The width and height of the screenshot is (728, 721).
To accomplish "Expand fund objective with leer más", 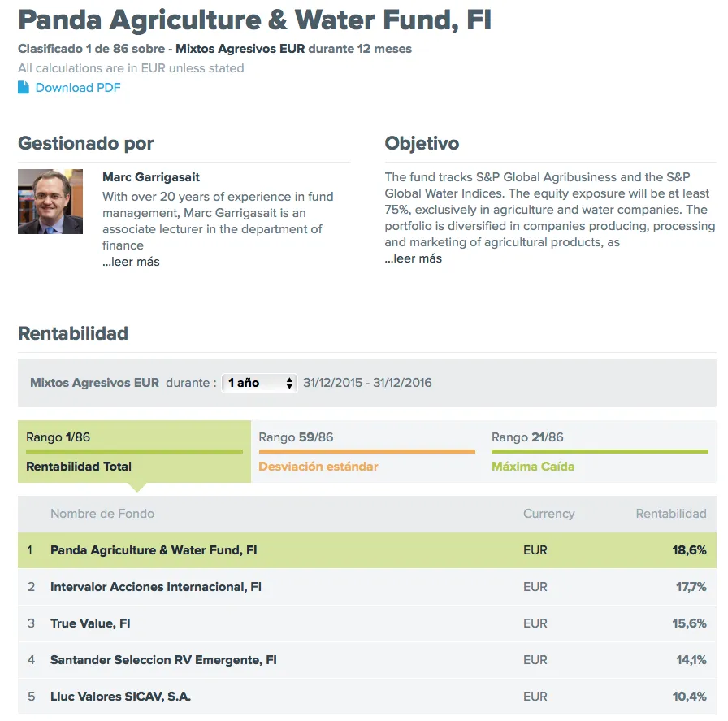I will [x=413, y=258].
